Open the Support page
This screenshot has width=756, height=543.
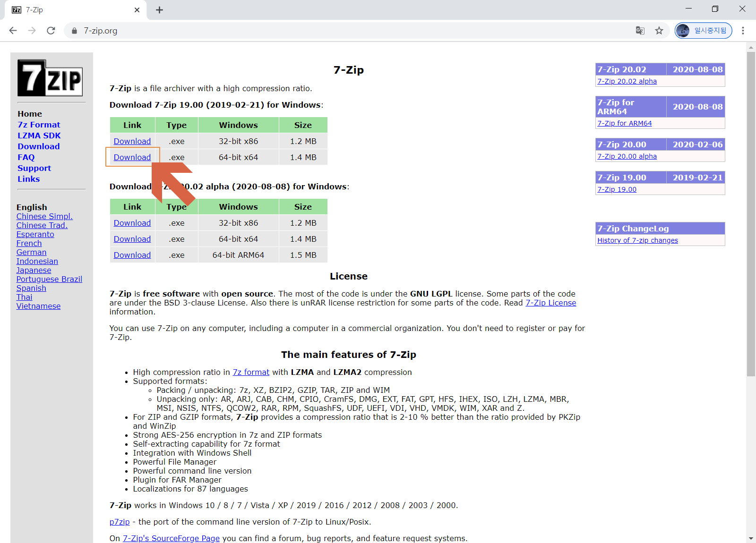coord(34,168)
